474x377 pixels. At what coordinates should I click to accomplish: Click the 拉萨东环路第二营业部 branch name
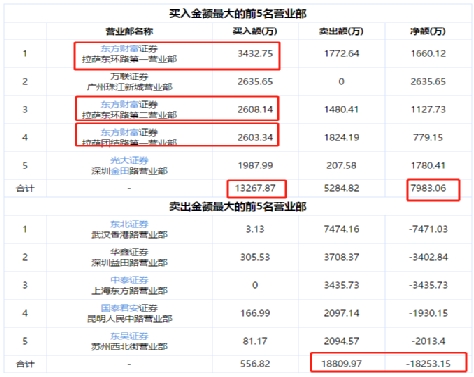click(129, 115)
